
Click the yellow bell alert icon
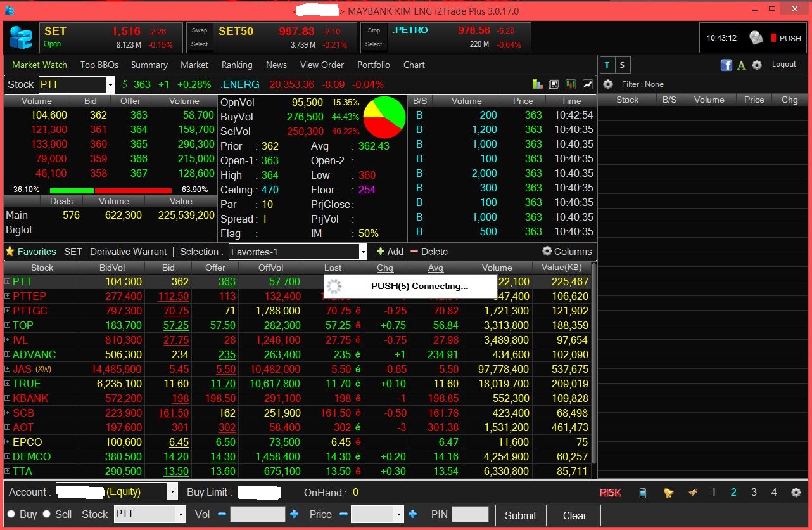[x=668, y=493]
